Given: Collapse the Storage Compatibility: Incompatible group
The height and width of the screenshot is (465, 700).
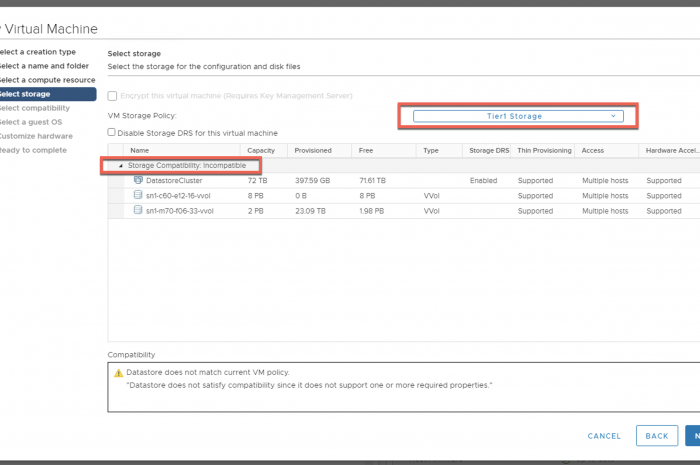Looking at the screenshot, I should pos(122,165).
